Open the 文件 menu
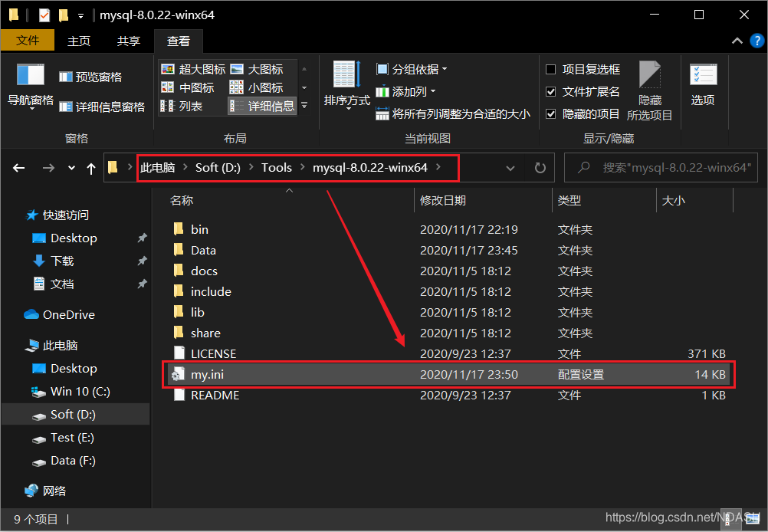The image size is (768, 532). coord(28,40)
